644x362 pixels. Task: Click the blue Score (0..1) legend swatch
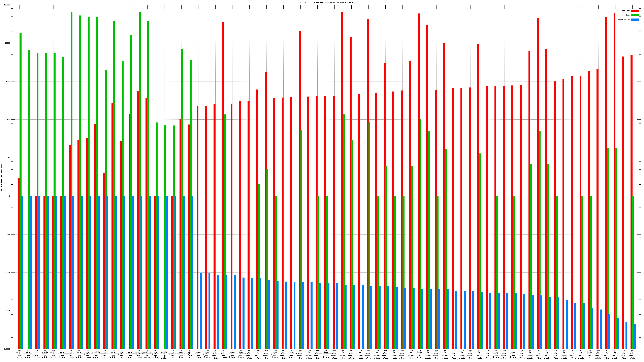click(635, 20)
